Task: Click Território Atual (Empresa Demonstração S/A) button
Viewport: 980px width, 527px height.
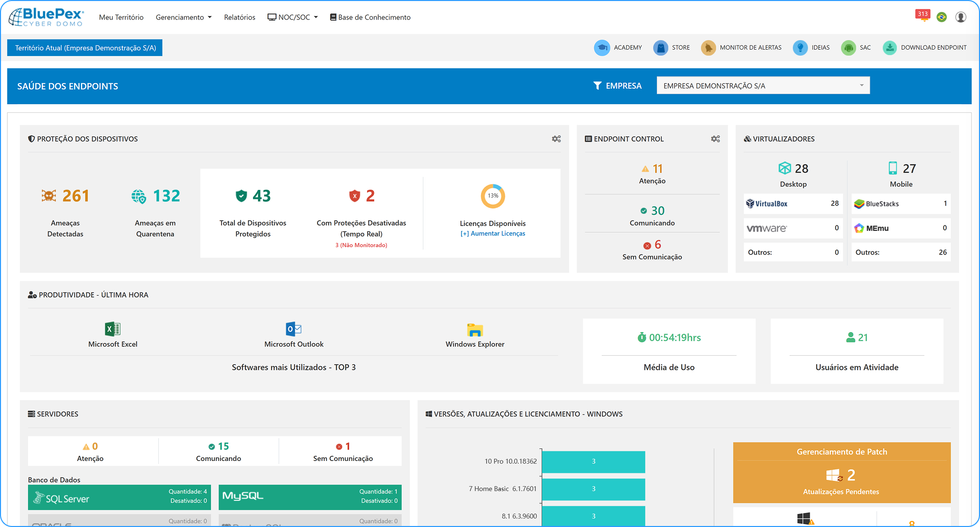Action: tap(85, 48)
